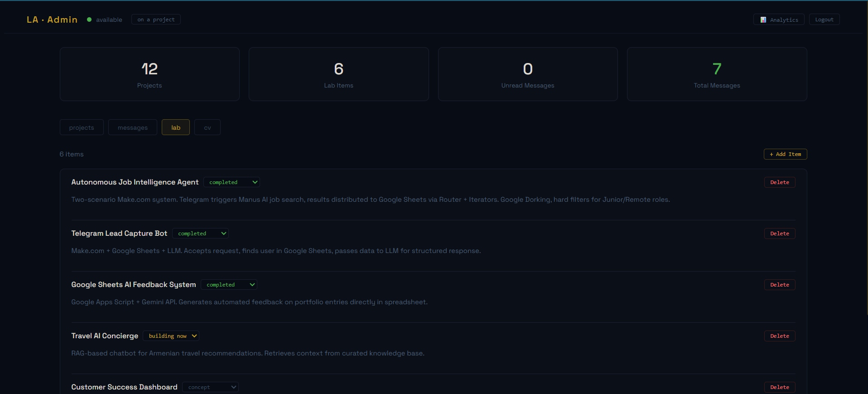Click the description starting 'RAG-based chatbot for Armenian'

[248, 353]
